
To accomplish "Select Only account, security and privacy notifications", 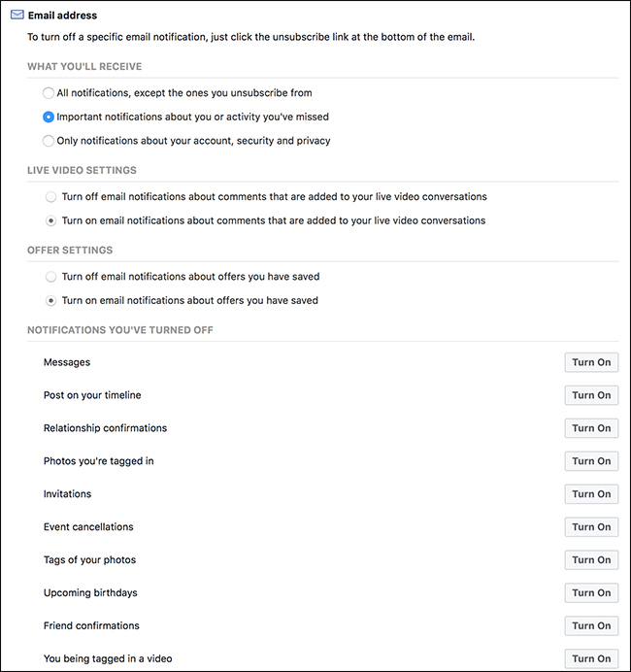I will tap(49, 141).
